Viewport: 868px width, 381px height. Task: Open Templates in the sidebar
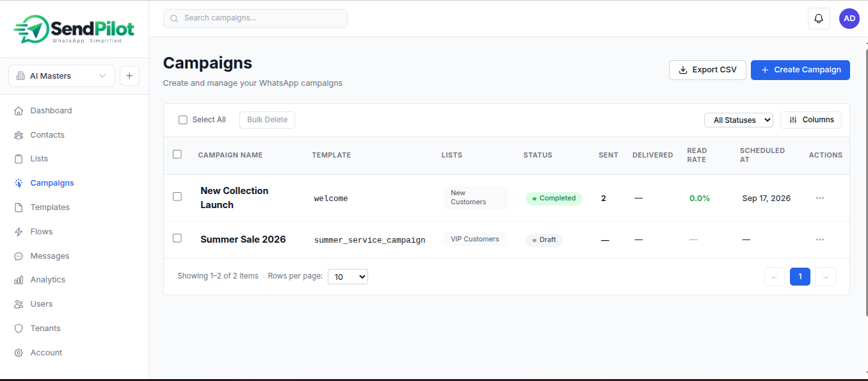pyautogui.click(x=50, y=207)
